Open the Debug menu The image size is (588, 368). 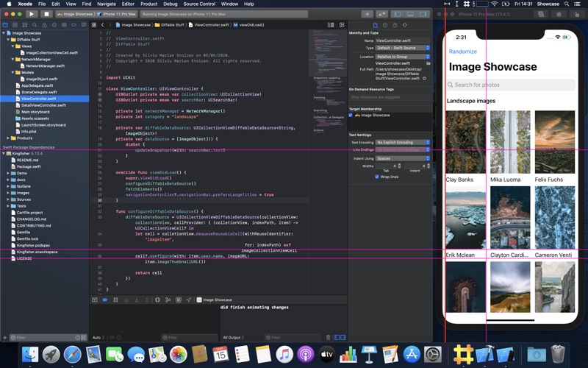click(171, 4)
